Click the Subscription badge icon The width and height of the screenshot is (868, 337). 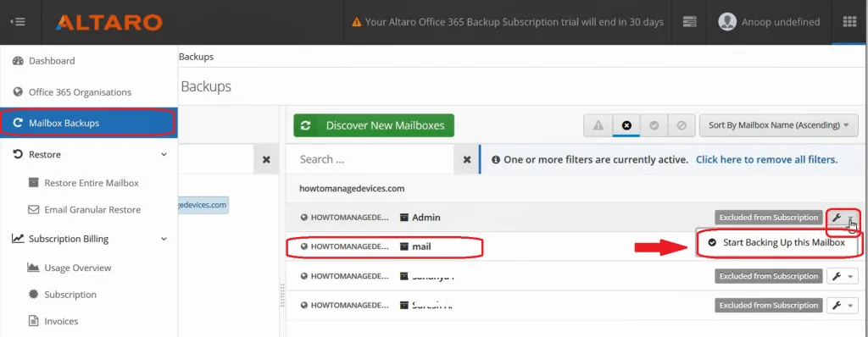pyautogui.click(x=34, y=295)
